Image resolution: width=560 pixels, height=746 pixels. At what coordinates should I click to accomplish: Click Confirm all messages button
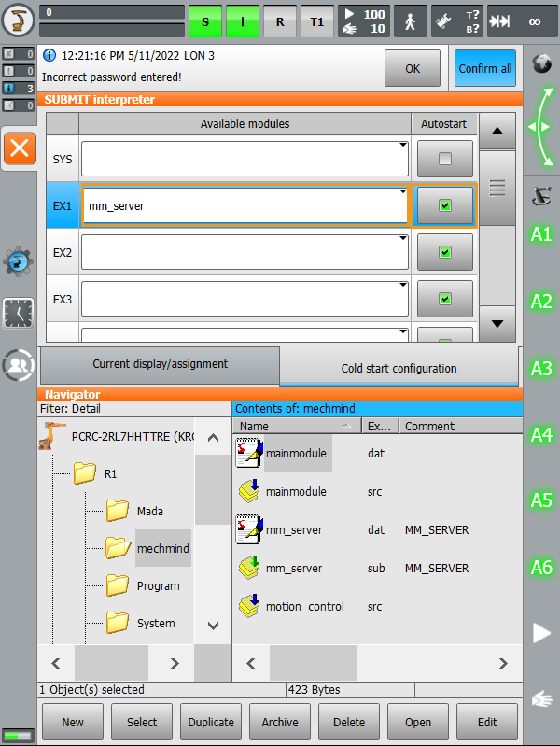(484, 68)
